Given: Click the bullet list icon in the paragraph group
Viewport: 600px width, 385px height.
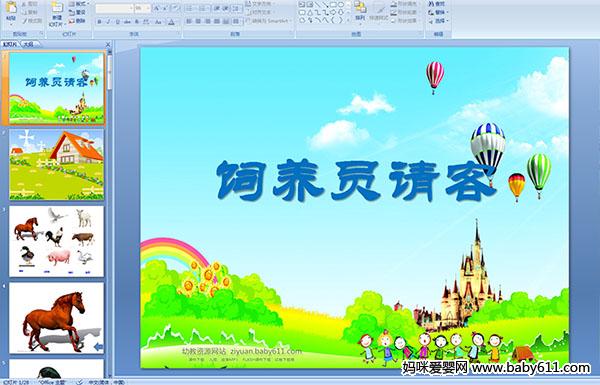Looking at the screenshot, I should 190,8.
